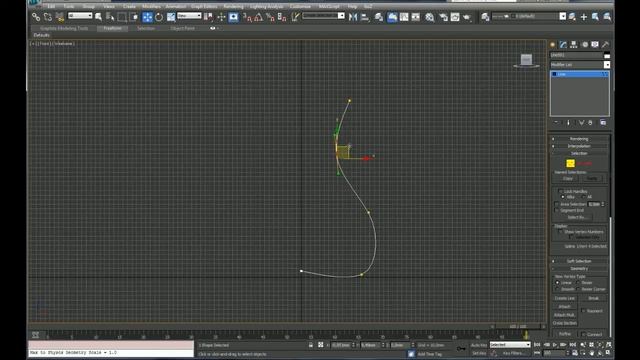Open the Motion command panel tab
This screenshot has height=360, width=640.
click(585, 44)
